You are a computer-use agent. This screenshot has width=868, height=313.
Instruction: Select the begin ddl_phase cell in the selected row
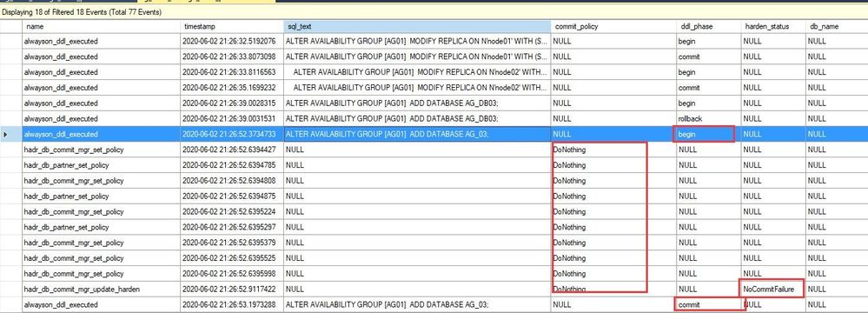(x=708, y=134)
